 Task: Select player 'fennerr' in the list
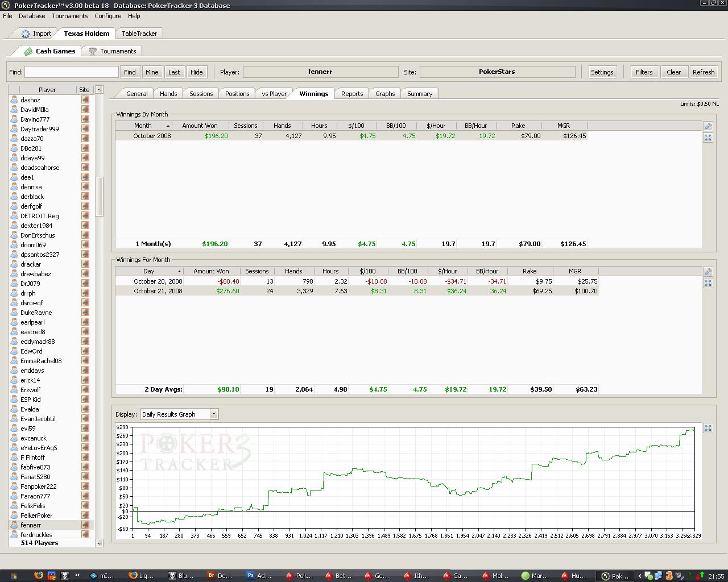[51, 525]
